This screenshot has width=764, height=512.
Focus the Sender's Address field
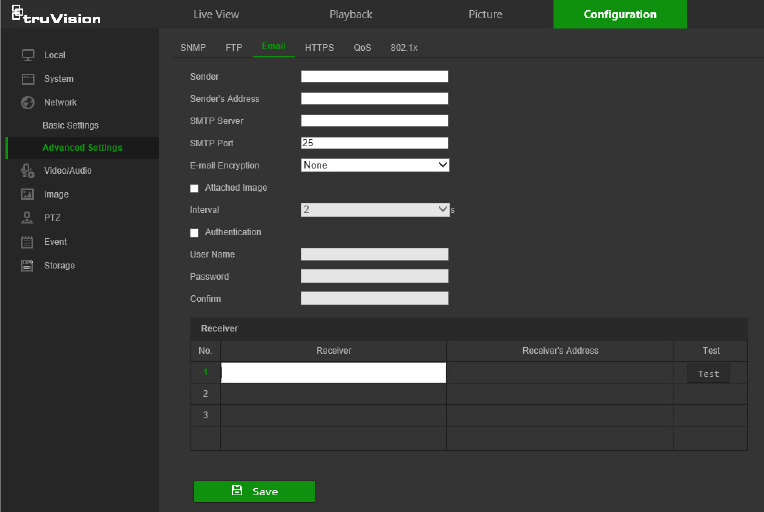374,98
